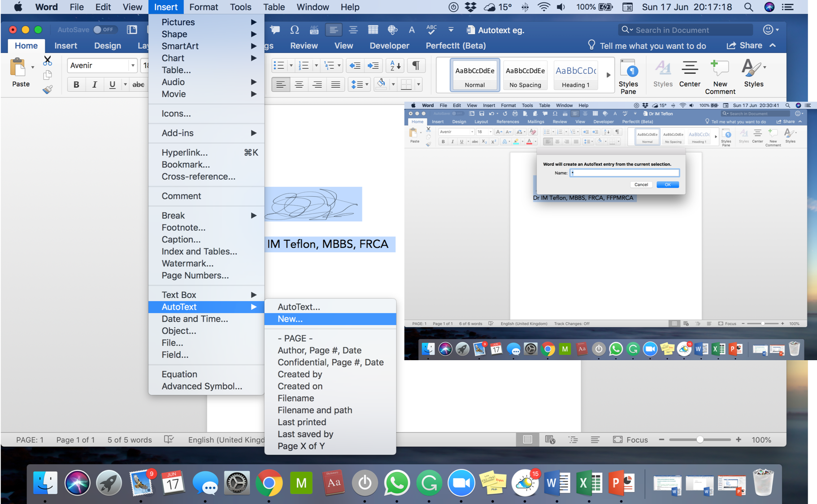Open the Avenir font name dropdown
Screen dimensions: 817x504
tap(132, 65)
